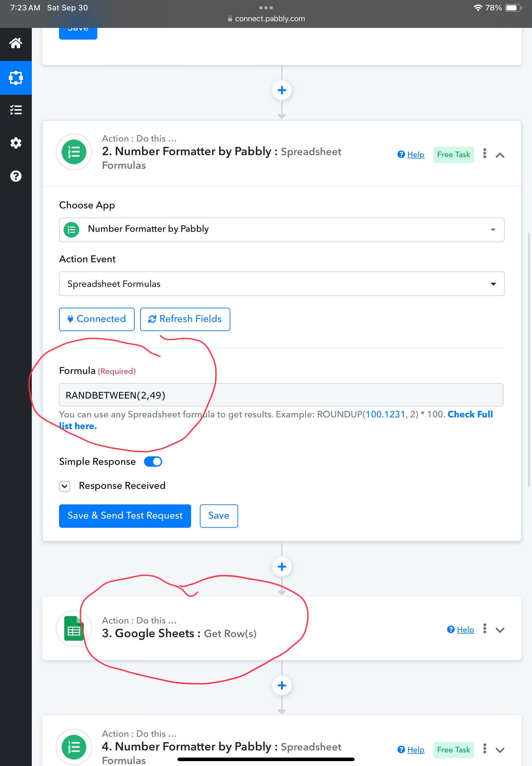Click Save & Send Test Request
Image resolution: width=532 pixels, height=766 pixels.
click(125, 515)
